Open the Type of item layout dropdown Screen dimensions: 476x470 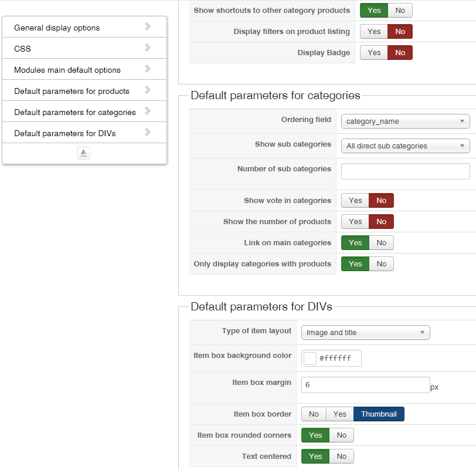tap(365, 333)
